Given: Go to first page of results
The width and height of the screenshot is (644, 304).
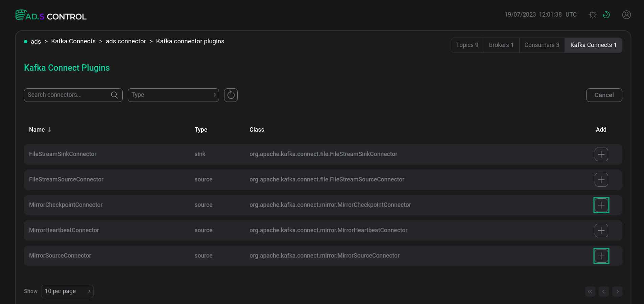Looking at the screenshot, I should [x=590, y=291].
